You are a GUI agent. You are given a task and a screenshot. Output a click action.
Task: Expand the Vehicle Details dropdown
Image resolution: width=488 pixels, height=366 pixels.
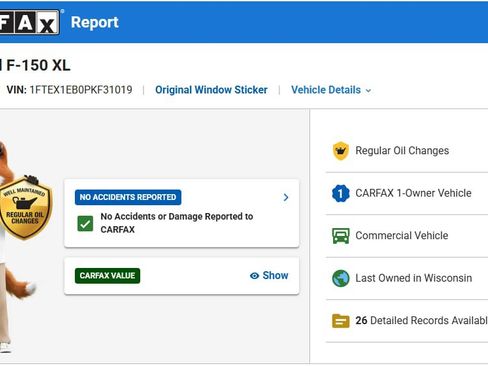coord(331,90)
